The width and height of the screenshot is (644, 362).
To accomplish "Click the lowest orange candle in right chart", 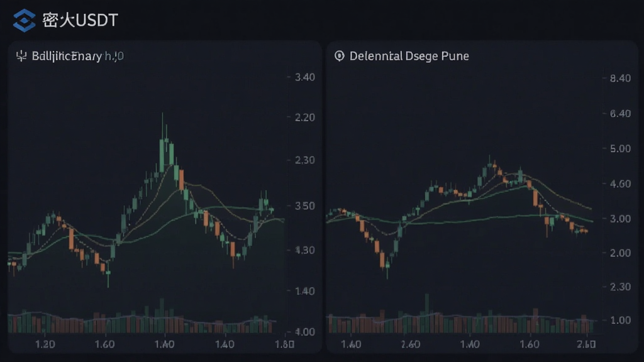I will click(x=382, y=260).
